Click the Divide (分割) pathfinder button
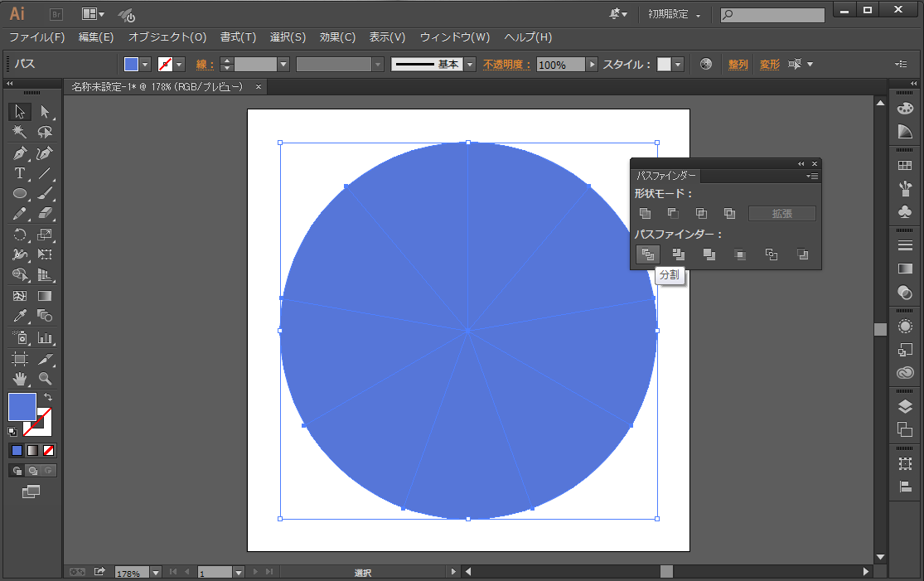This screenshot has height=581, width=924. click(647, 254)
